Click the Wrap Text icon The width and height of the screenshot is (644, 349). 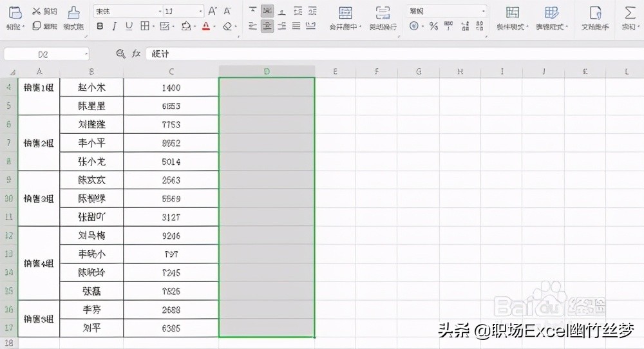[383, 13]
